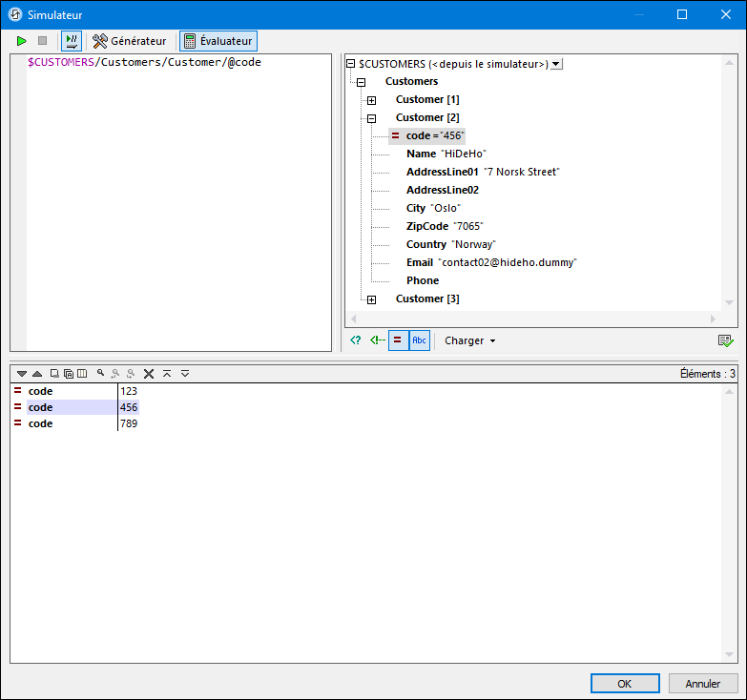Click the find magnifier icon in results toolbar

(100, 374)
